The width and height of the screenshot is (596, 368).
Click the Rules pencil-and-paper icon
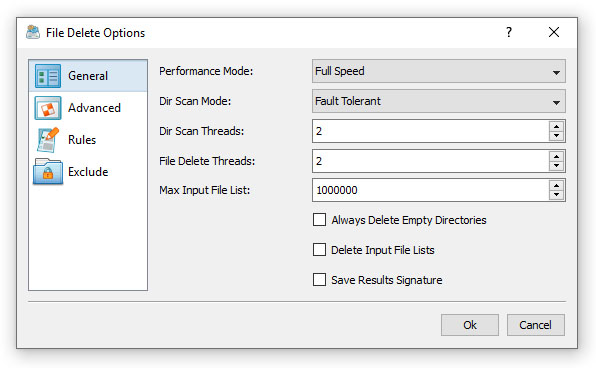coord(48,140)
